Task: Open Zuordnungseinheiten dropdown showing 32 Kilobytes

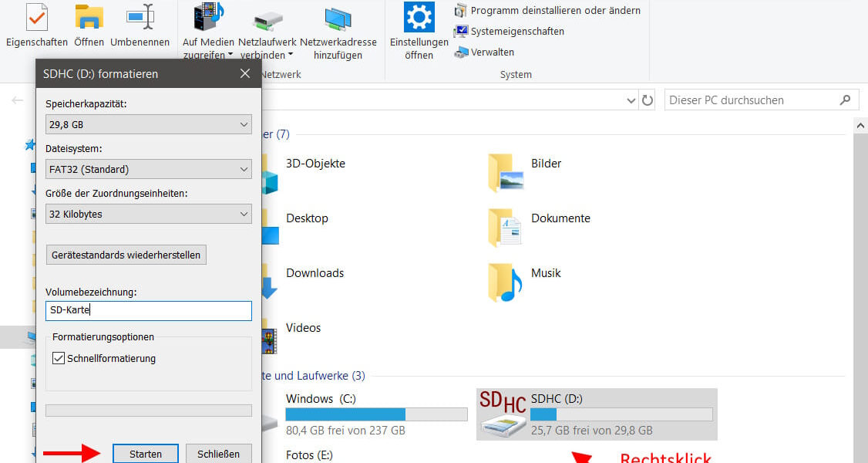Action: pyautogui.click(x=148, y=215)
